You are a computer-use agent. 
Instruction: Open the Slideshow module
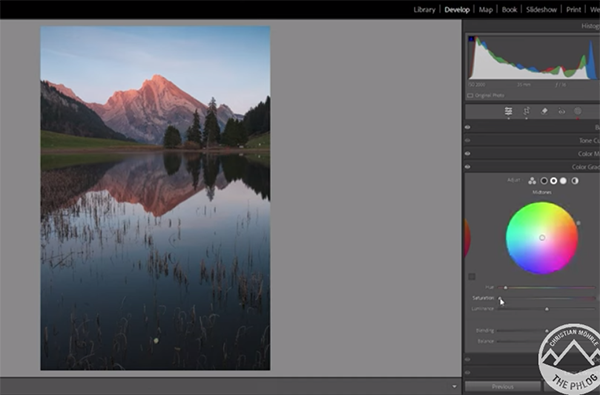point(541,10)
